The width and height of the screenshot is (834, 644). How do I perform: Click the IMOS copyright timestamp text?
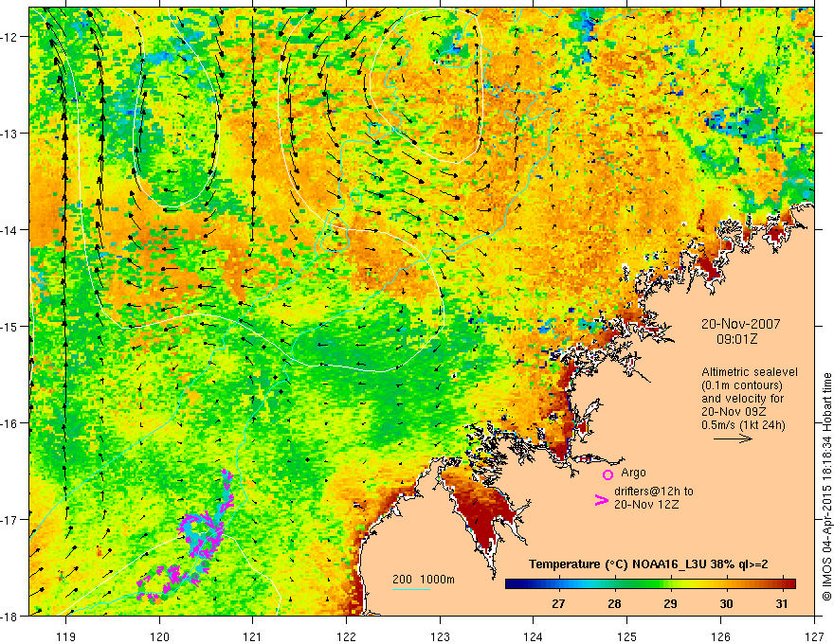[826, 486]
